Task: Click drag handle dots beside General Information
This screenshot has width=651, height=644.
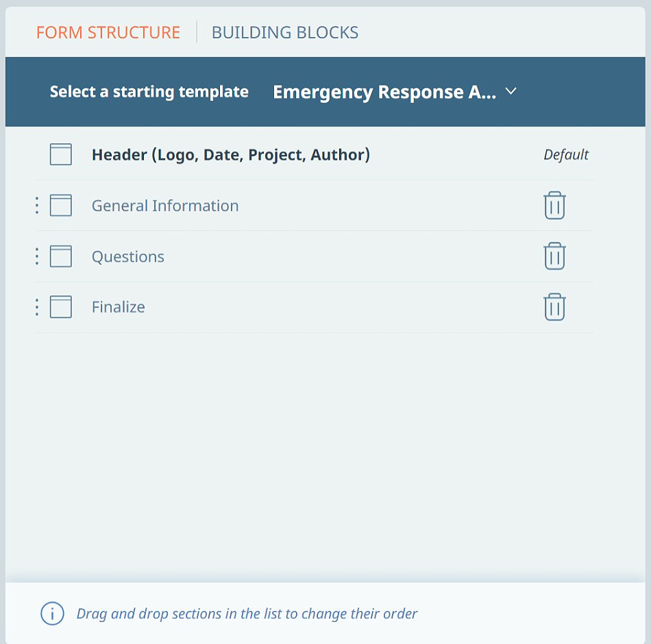Action: (37, 206)
